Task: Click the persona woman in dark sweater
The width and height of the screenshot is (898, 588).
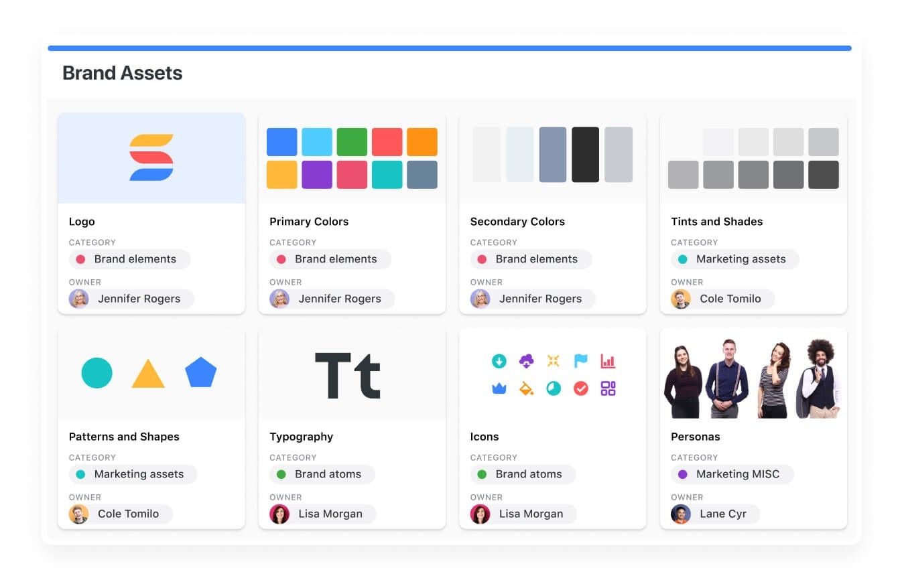Action: [683, 381]
